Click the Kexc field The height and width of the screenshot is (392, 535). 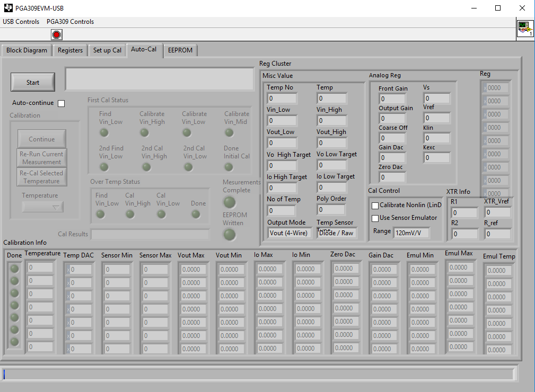tap(437, 158)
